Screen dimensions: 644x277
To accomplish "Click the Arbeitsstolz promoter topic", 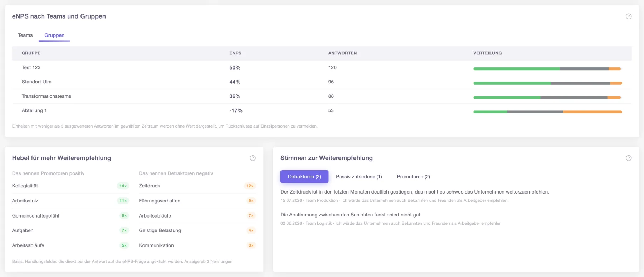I will pyautogui.click(x=25, y=201).
